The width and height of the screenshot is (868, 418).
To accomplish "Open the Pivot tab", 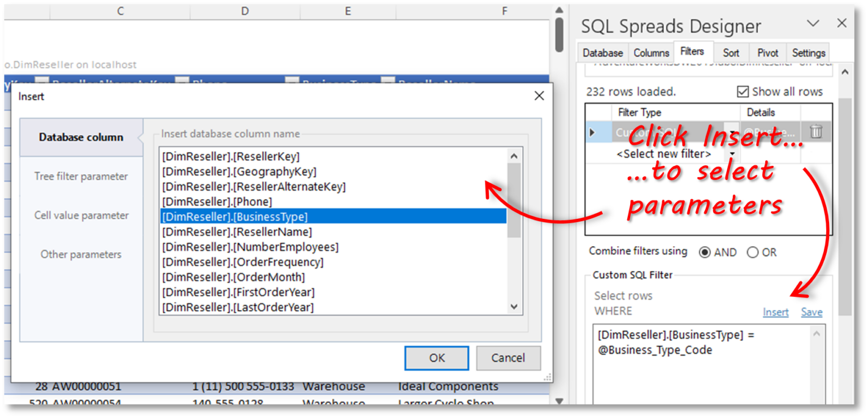I will [767, 53].
